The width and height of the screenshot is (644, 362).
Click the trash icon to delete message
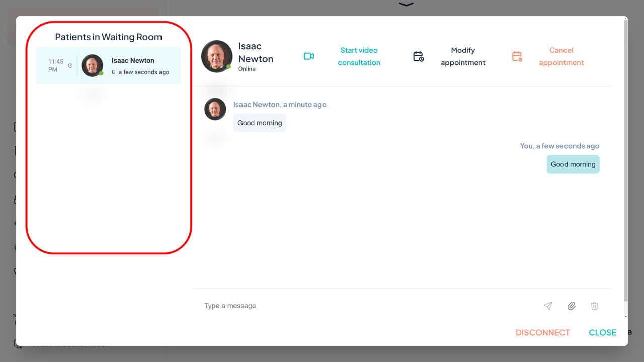[594, 306]
